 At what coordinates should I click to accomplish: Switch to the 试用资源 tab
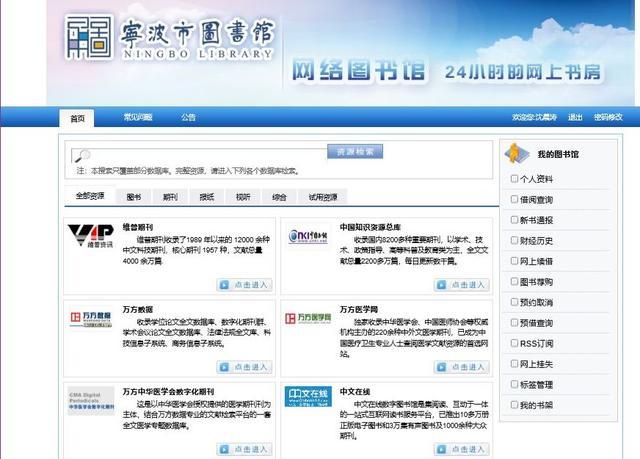coord(323,197)
